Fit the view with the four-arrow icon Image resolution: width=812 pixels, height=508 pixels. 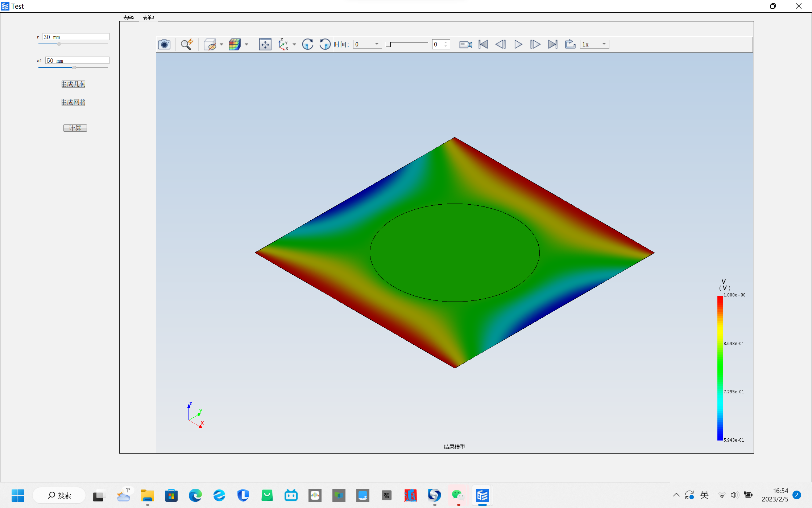point(265,44)
